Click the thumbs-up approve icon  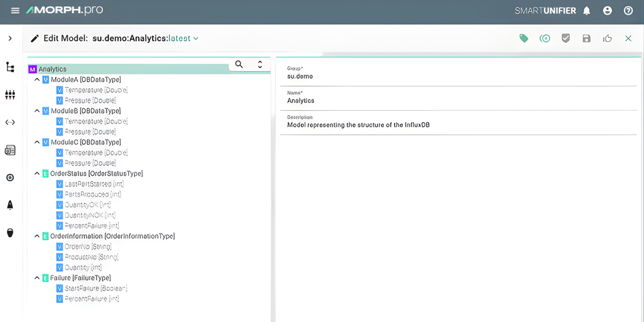click(x=607, y=38)
